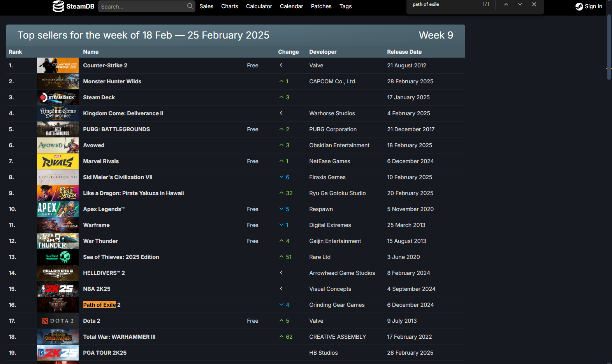
Task: Open NBA 2K25 thumbnail
Action: 58,289
